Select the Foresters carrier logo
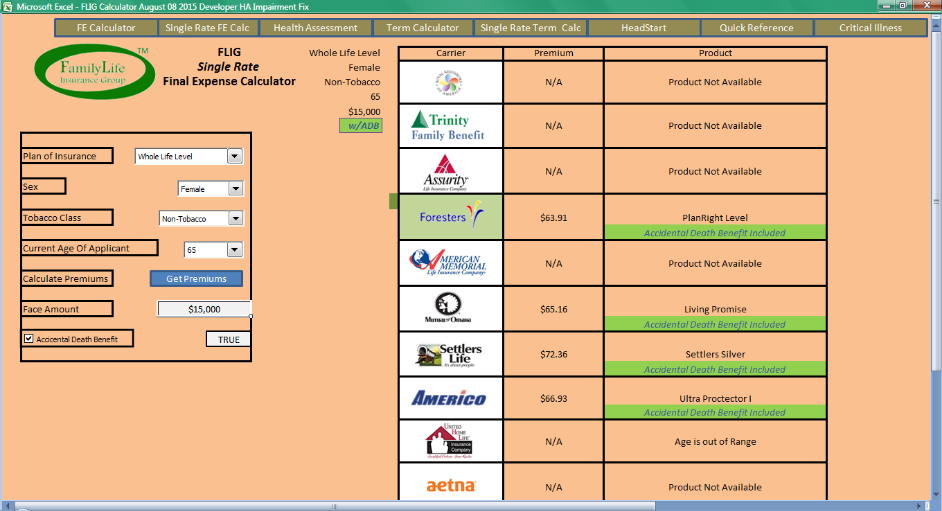Image resolution: width=942 pixels, height=511 pixels. [451, 217]
